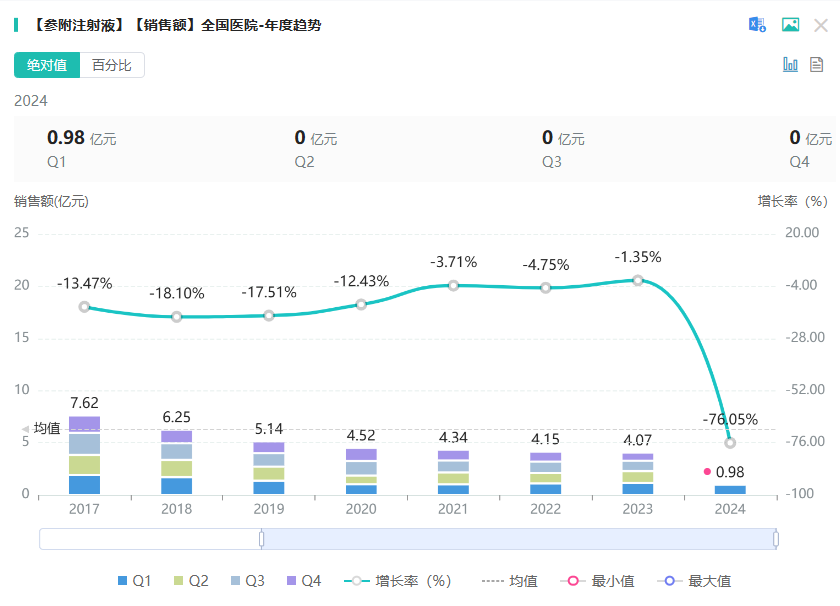Viewport: 840px width, 606px height.
Task: Click the 2017 stacked sales bar
Action: coord(84,455)
